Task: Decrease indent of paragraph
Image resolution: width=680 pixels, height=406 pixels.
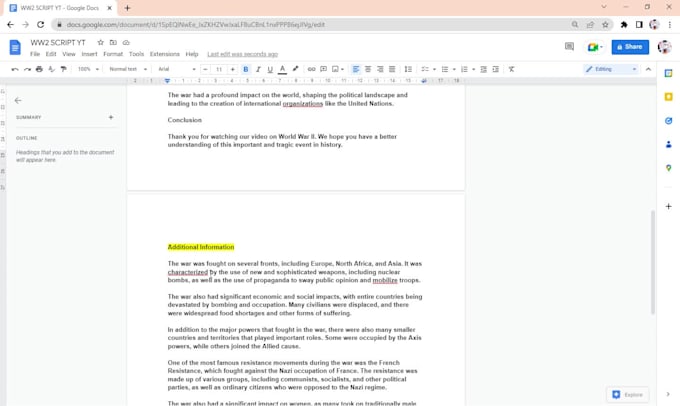Action: coord(484,69)
